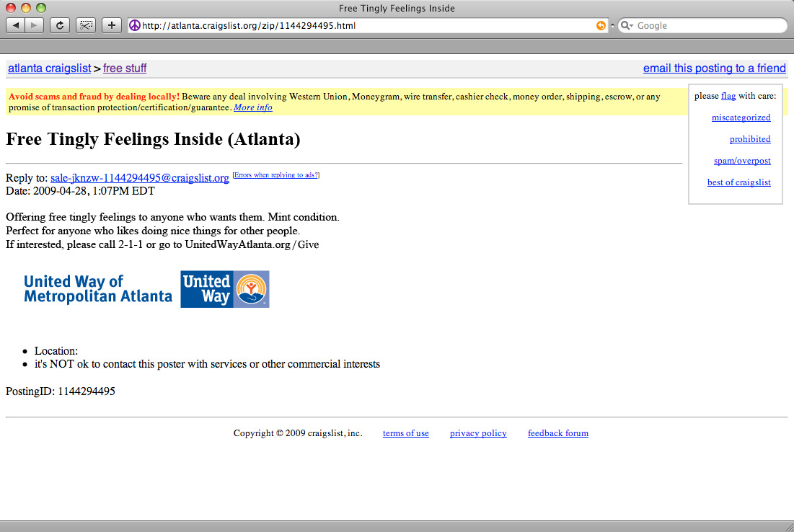The image size is (794, 532).
Task: Reload the page with the refresh button
Action: [60, 25]
